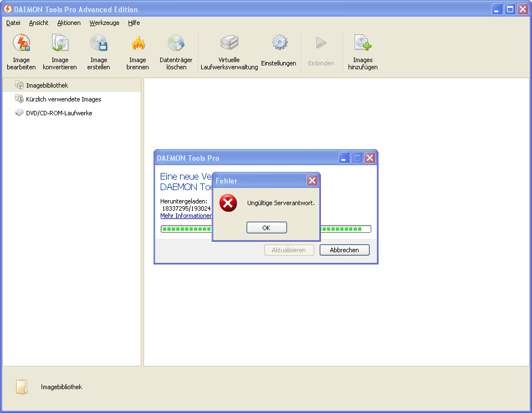The width and height of the screenshot is (532, 413).
Task: Open the Image konvertieren tool
Action: point(60,43)
